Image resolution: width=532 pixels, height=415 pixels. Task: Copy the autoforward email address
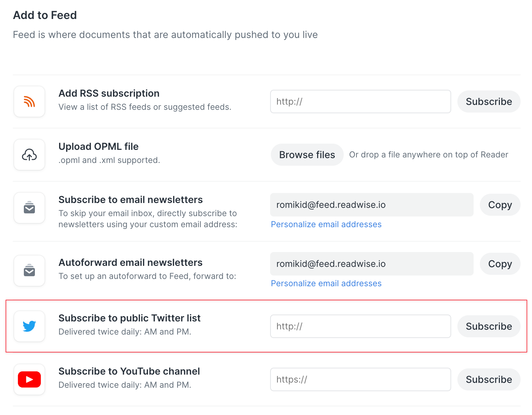tap(500, 264)
